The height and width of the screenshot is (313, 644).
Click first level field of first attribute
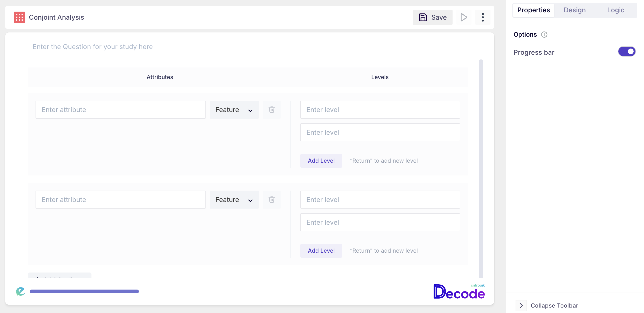coord(380,110)
